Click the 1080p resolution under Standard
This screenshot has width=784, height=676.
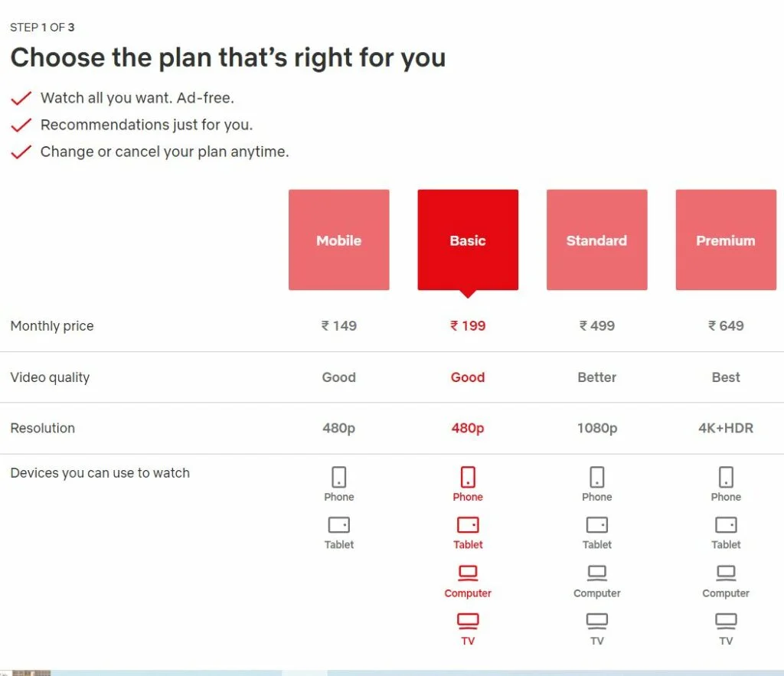tap(597, 428)
